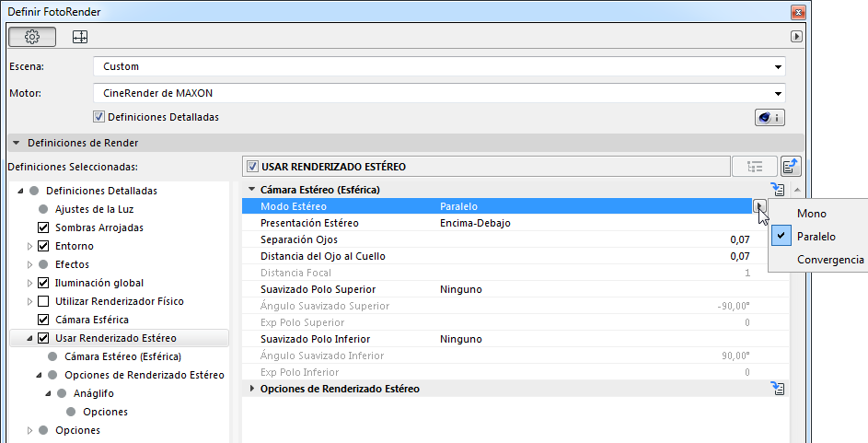Select Ajustes de la Luz tree item
868x443 pixels.
[x=94, y=209]
